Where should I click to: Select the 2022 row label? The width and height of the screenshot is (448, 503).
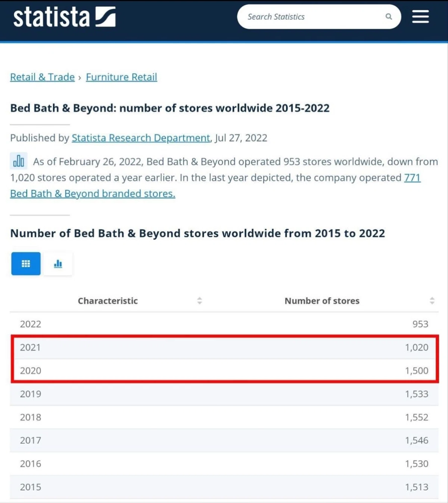(x=31, y=324)
